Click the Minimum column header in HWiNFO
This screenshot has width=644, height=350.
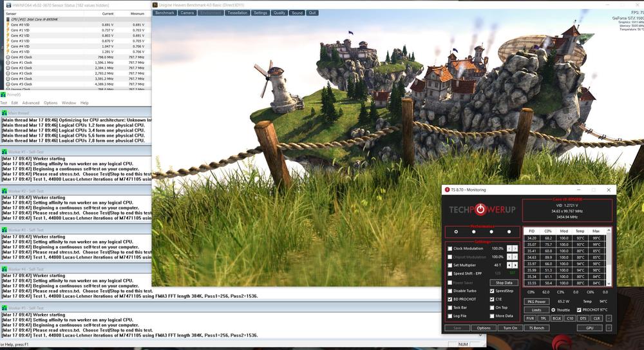(137, 12)
